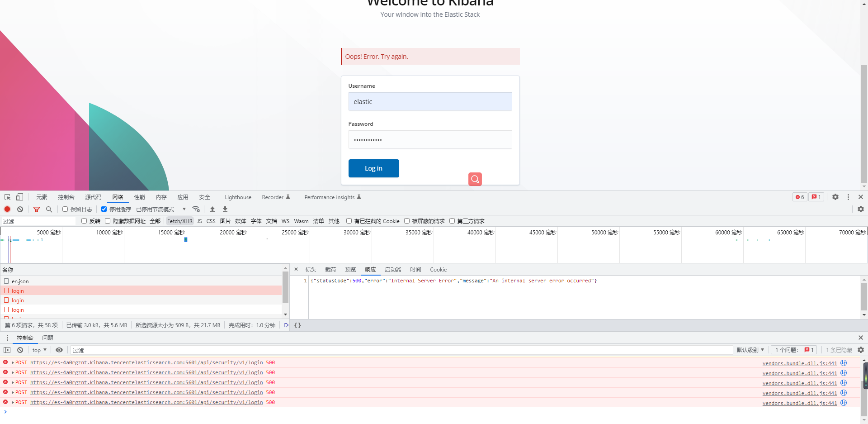Open default log levels dropdown

coord(750,350)
